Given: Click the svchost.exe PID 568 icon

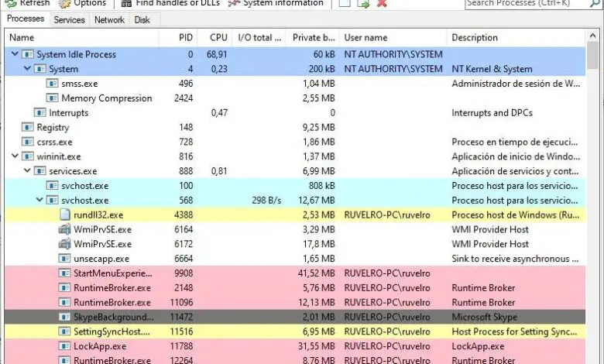Looking at the screenshot, I should click(52, 201).
